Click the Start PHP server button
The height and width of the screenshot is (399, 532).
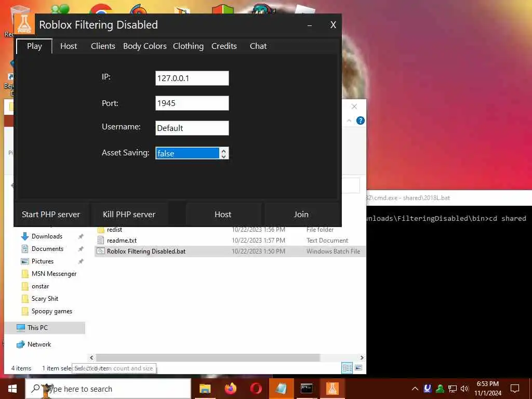click(x=51, y=215)
